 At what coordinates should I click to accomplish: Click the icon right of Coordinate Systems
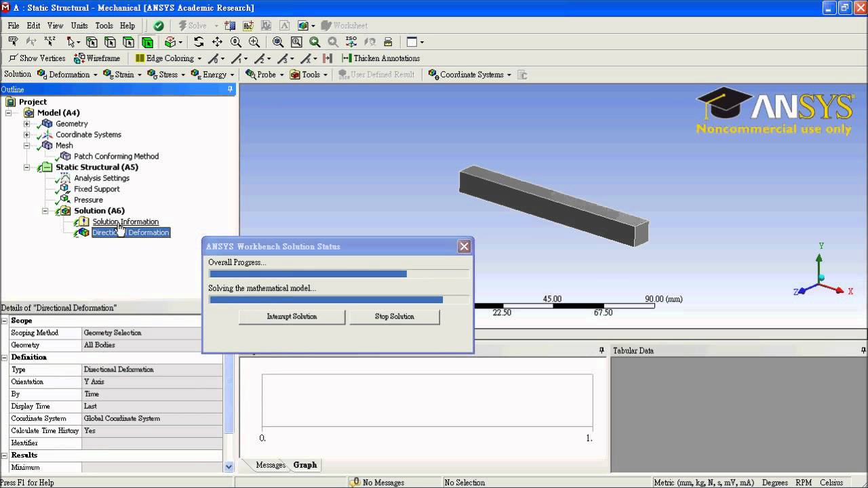pos(522,75)
